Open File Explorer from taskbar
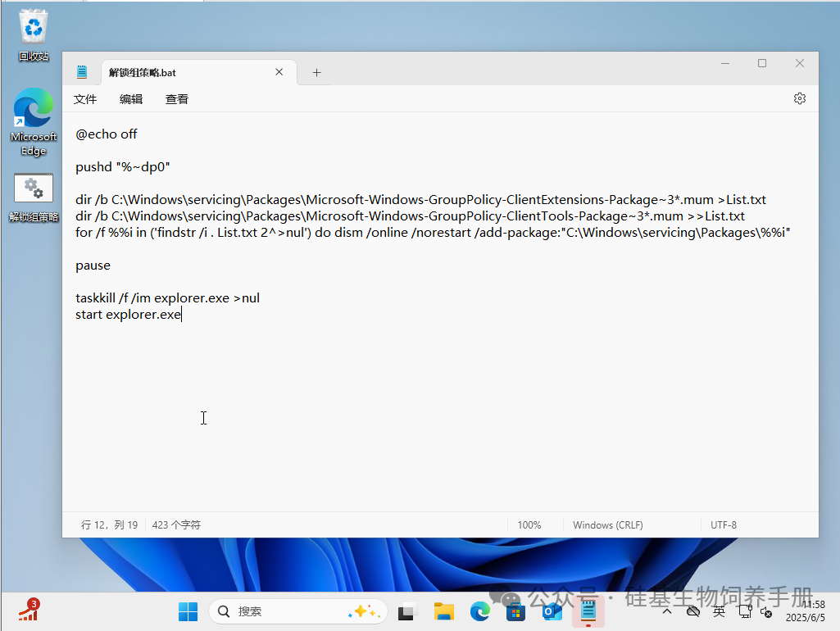The width and height of the screenshot is (840, 631). [x=444, y=611]
